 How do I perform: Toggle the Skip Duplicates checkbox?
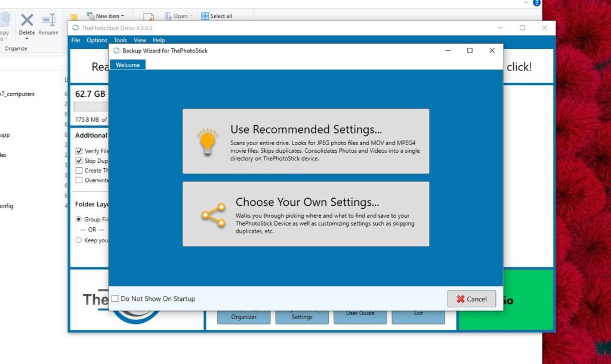(x=79, y=161)
